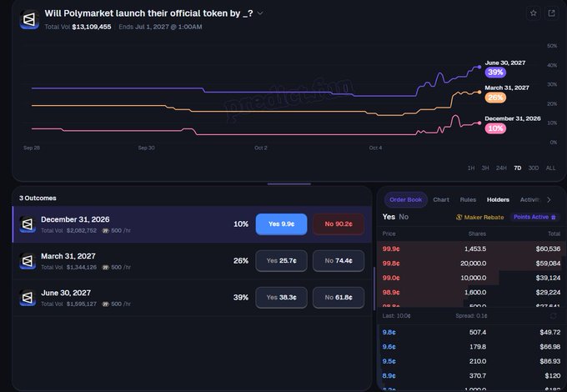Buy No 90.2¢ for December 31, 2026
This screenshot has height=392, width=567.
(x=339, y=224)
